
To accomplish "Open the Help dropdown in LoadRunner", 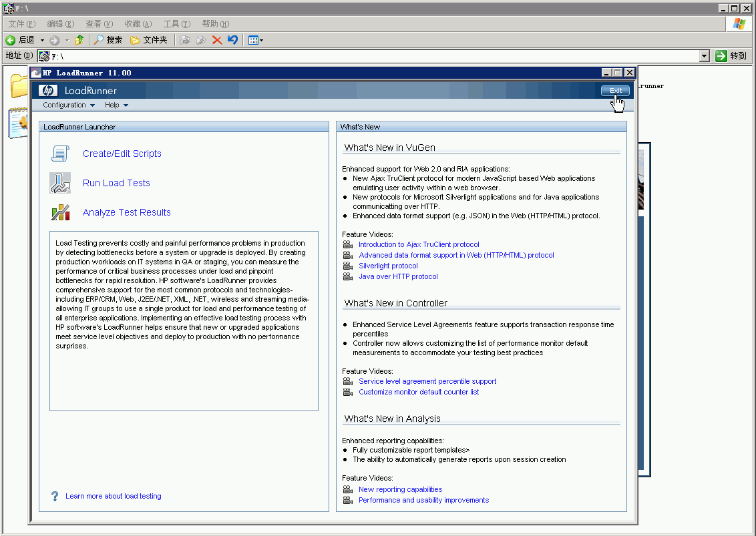I will [116, 105].
